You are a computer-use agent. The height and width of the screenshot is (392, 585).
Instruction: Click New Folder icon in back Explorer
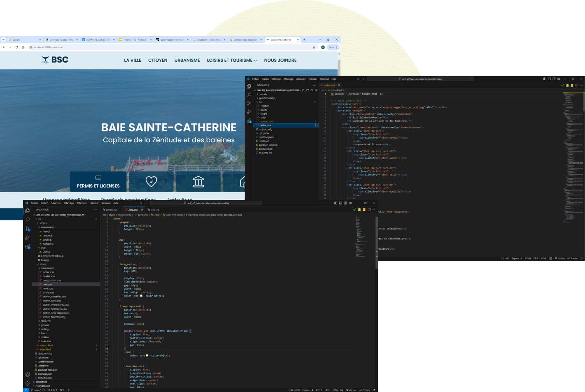308,90
